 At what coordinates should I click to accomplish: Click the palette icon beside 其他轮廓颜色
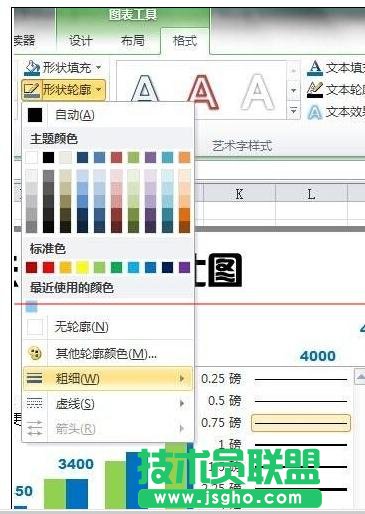pos(35,353)
